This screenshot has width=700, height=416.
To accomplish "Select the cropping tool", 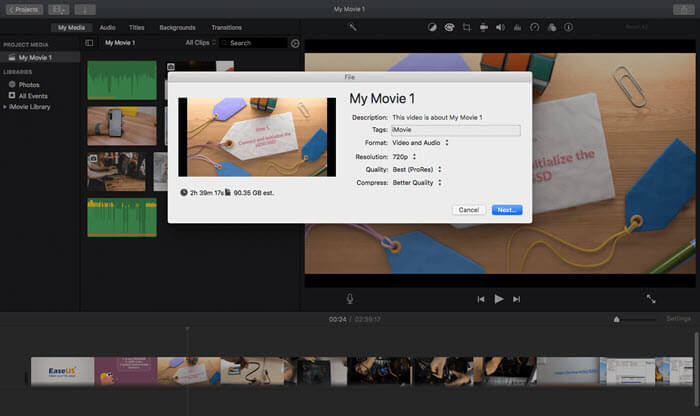I will pos(466,27).
